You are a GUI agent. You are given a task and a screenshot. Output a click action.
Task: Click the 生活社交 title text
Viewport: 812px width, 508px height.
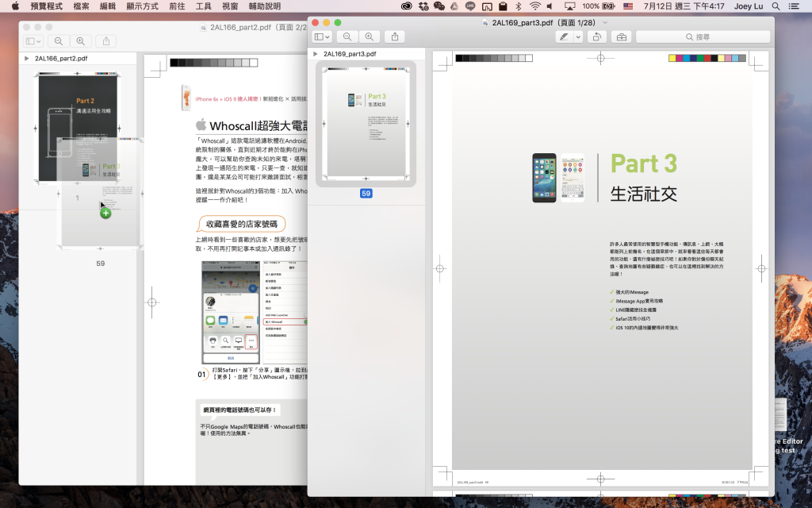coord(644,194)
